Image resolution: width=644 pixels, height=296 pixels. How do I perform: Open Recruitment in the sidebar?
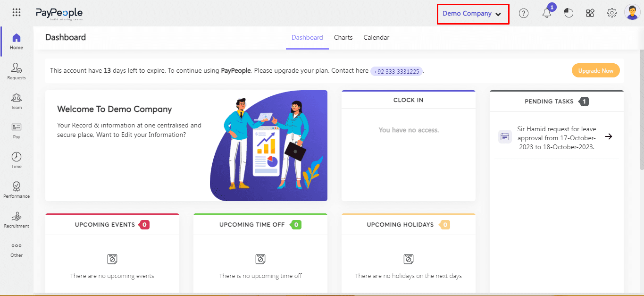click(x=17, y=220)
